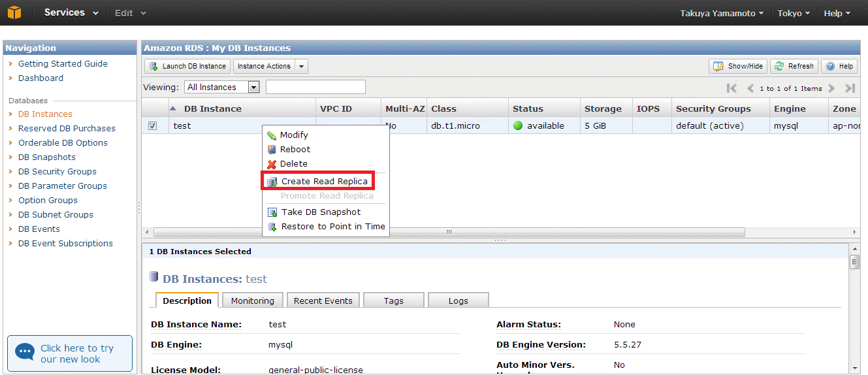
Task: Select Take DB Snapshot menu entry
Action: pos(321,212)
